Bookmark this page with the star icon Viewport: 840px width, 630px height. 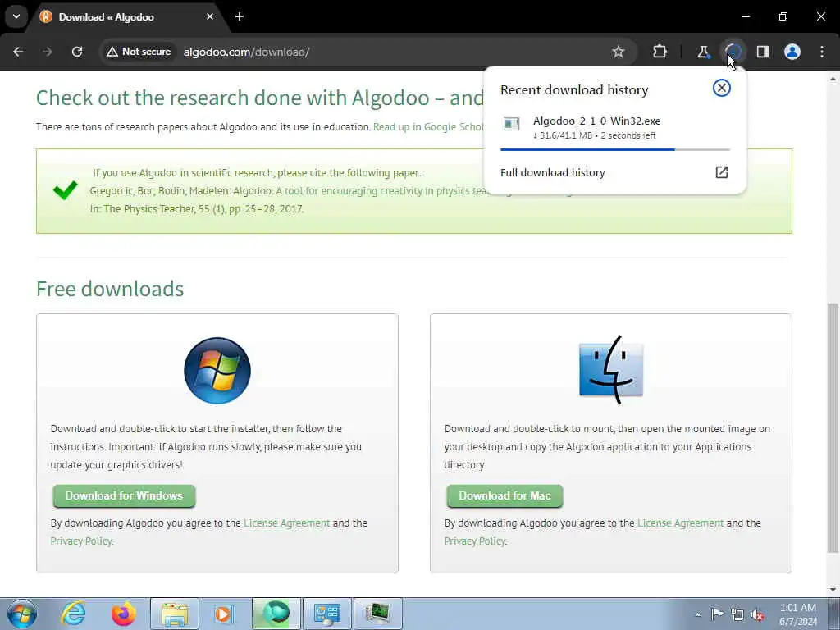coord(619,52)
